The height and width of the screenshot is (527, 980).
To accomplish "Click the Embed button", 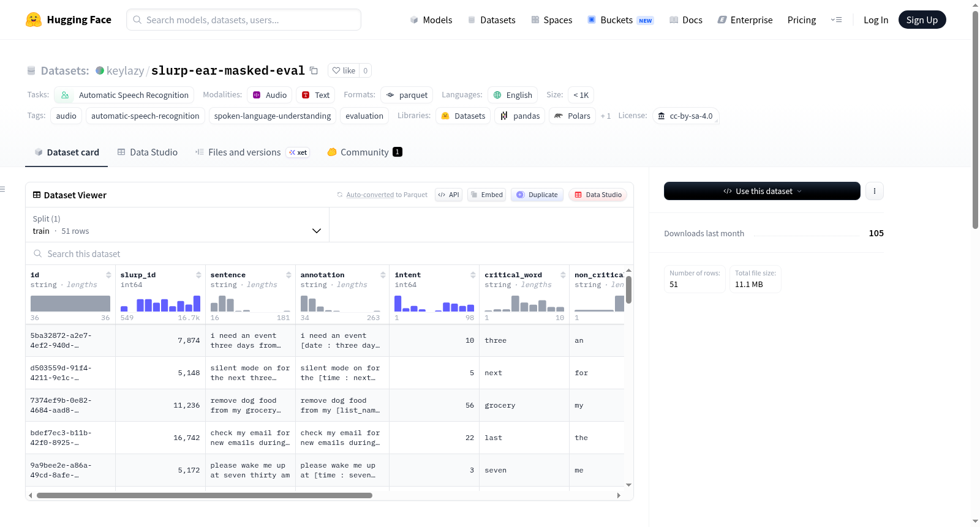I will pos(486,195).
